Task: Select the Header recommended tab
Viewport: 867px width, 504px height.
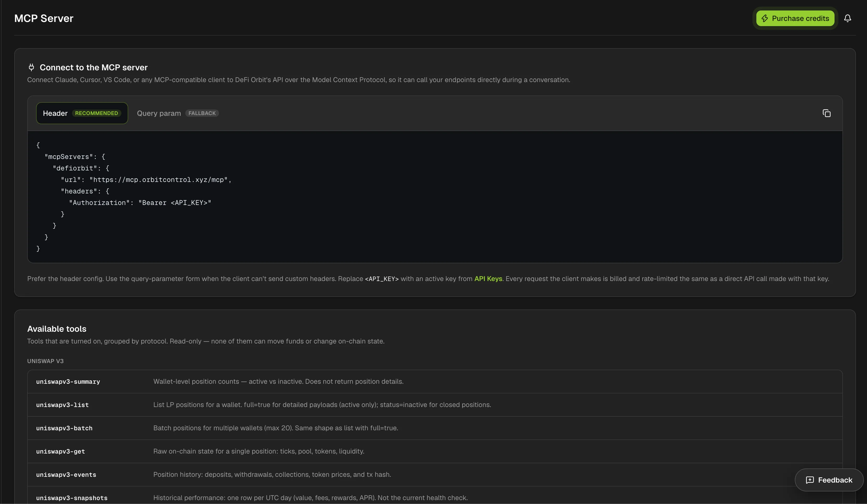Action: pos(82,113)
